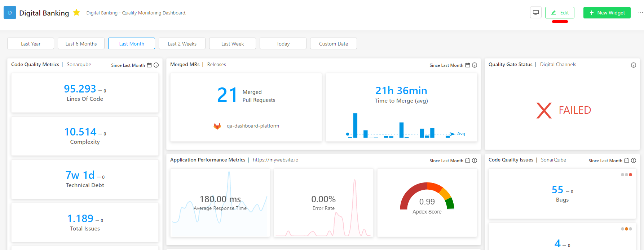Click the https://mywebsite.io link

pos(275,160)
